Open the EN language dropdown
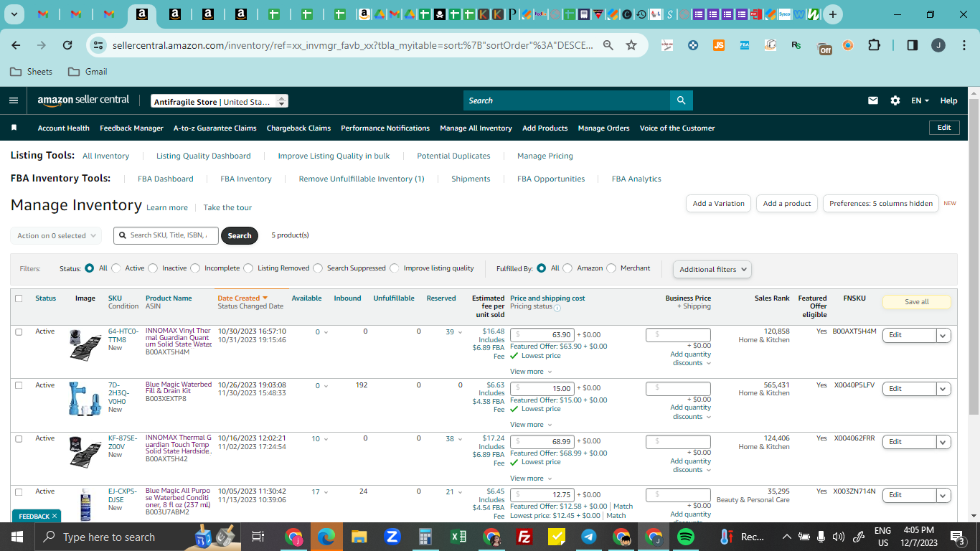This screenshot has height=551, width=980. [920, 100]
